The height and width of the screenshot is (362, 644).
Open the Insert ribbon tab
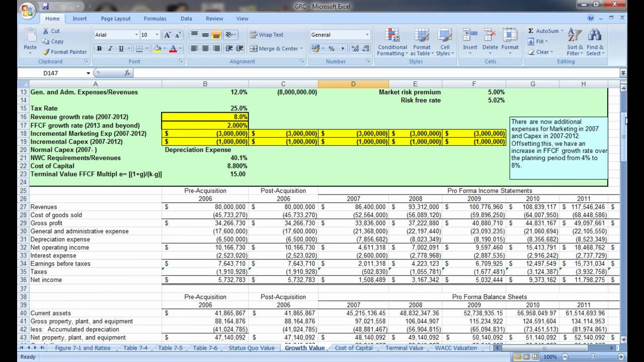[79, 19]
